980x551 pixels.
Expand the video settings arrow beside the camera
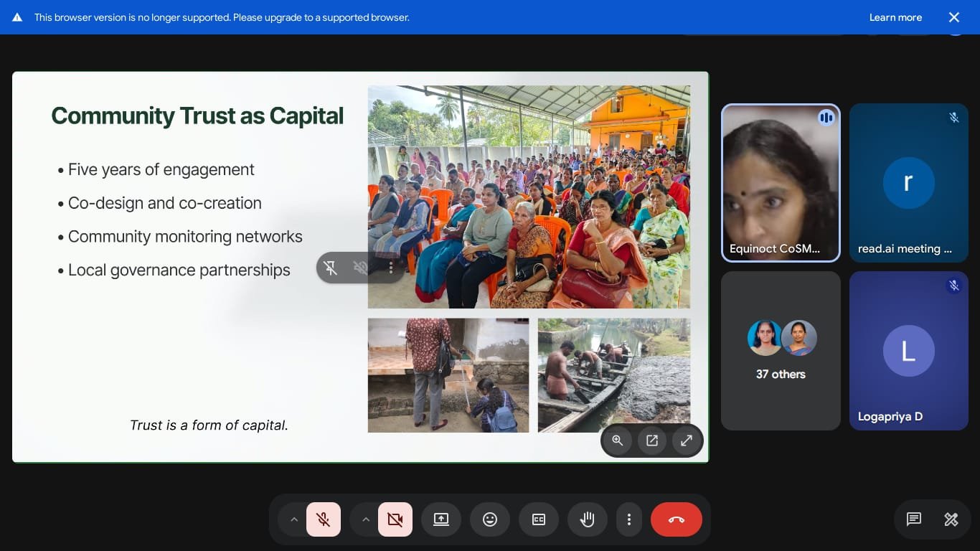click(x=366, y=519)
